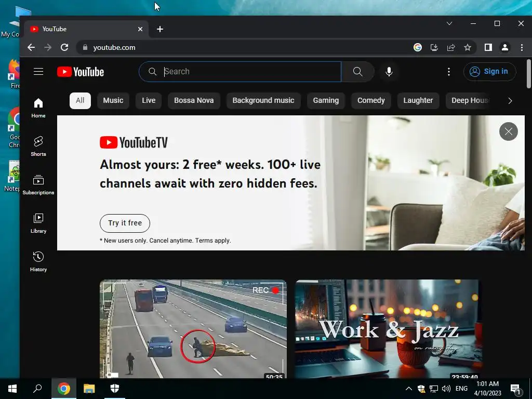Open the YouTube hamburger guide menu
This screenshot has width=532, height=399.
point(38,72)
